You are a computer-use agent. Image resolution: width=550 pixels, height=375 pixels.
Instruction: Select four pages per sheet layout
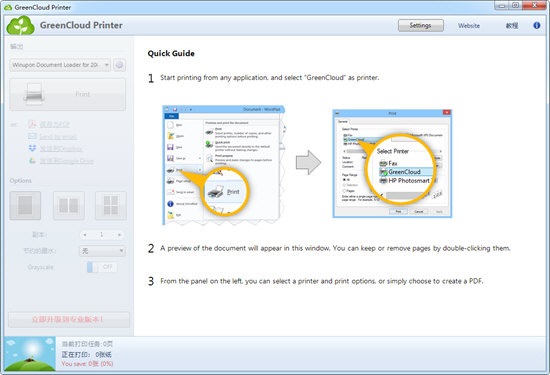click(111, 206)
